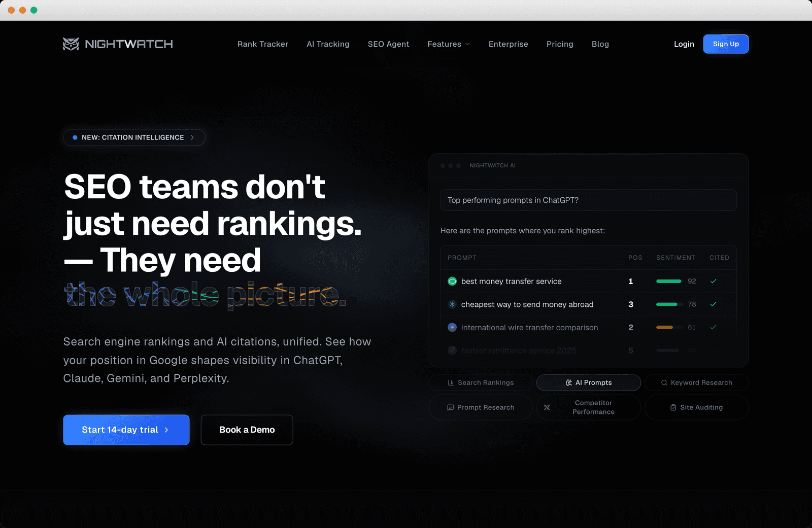
Task: Select the AI Prompts tab
Action: point(589,383)
